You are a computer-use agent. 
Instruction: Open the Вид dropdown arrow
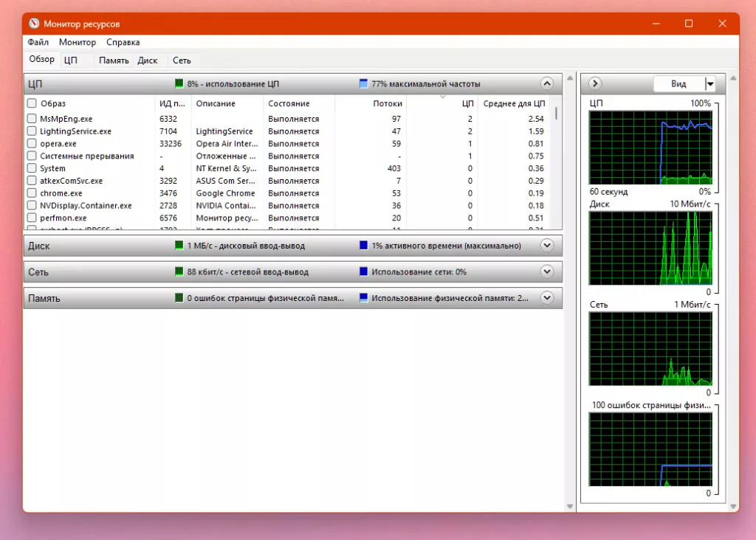click(x=710, y=84)
